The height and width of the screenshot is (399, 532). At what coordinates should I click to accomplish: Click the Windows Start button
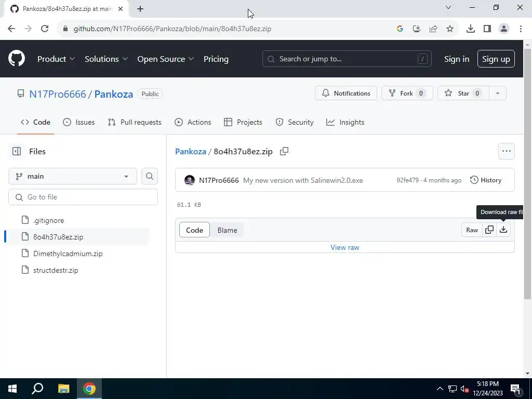click(12, 389)
